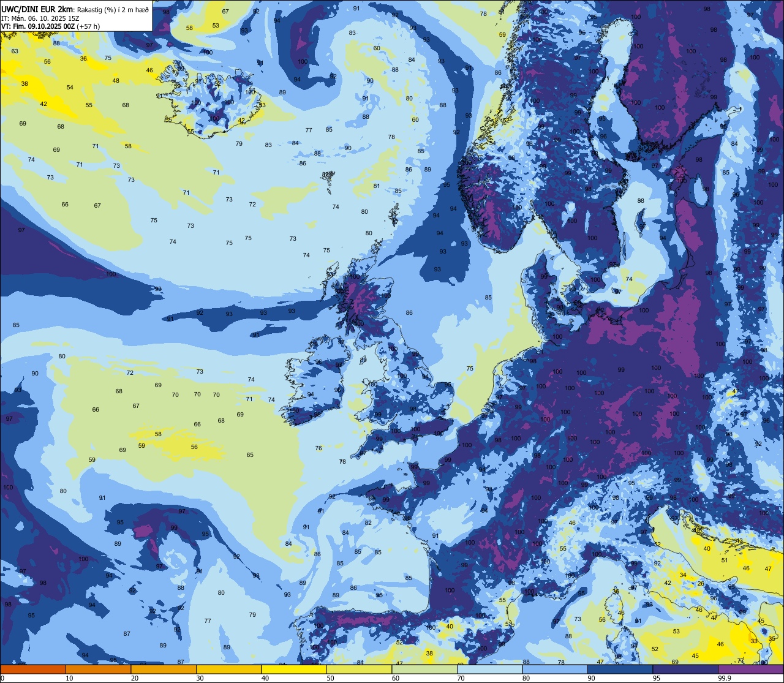784x683 pixels.
Task: Click the "IT: Mán. 06. 10. 2025 15Z" line
Action: 40,18
